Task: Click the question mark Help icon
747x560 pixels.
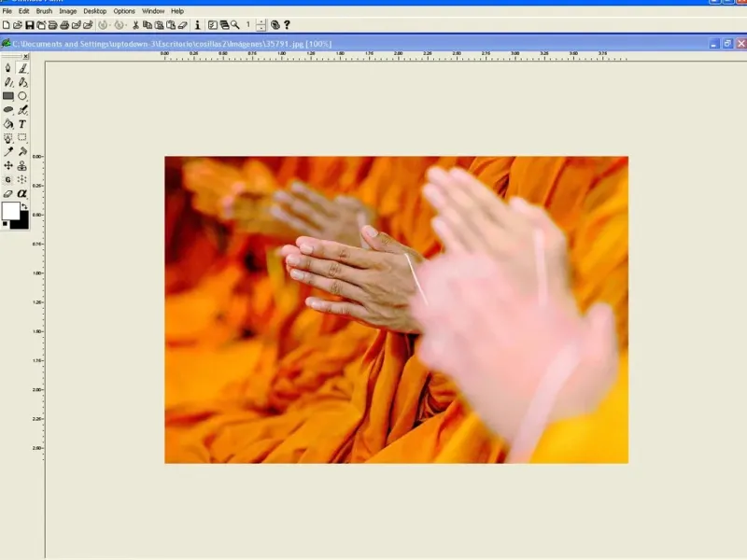Action: click(x=287, y=25)
